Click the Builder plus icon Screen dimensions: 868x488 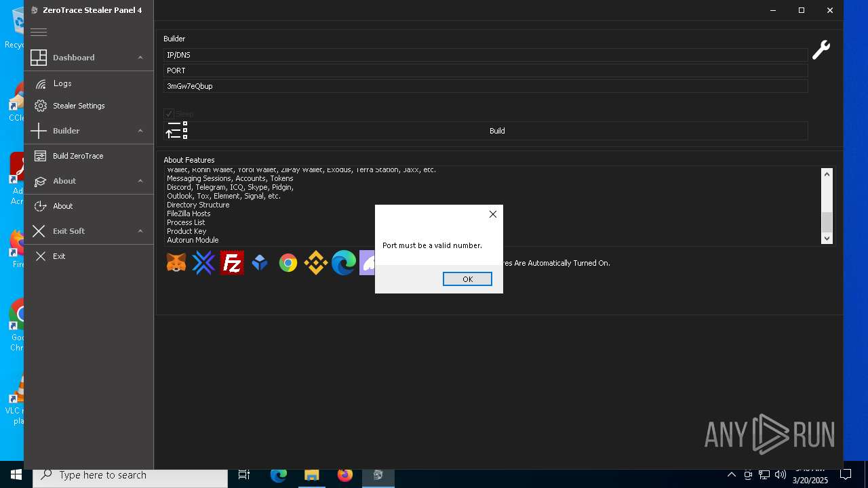tap(39, 131)
